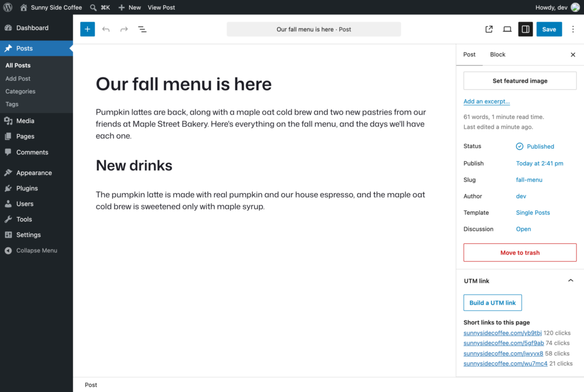This screenshot has height=392, width=584.
Task: View the post in a new tab
Action: 489,30
